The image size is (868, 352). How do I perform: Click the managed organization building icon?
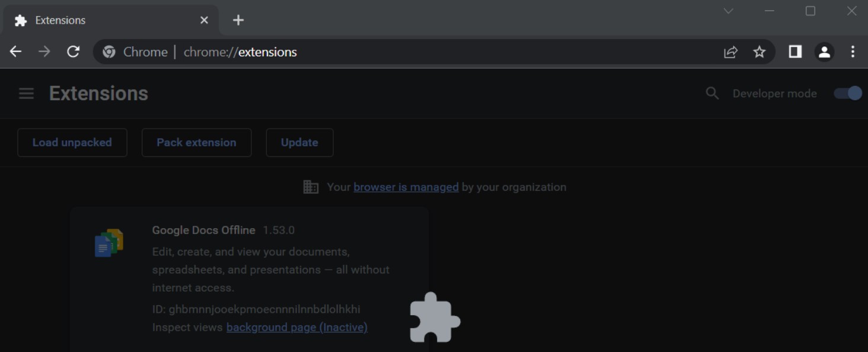tap(311, 187)
